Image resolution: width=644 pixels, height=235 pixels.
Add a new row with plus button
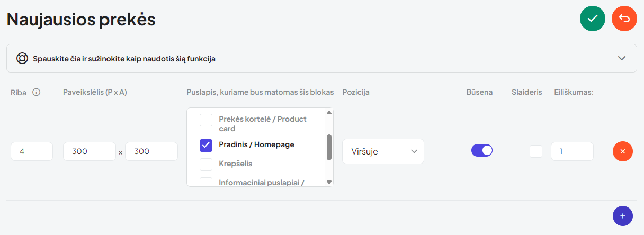click(x=623, y=216)
